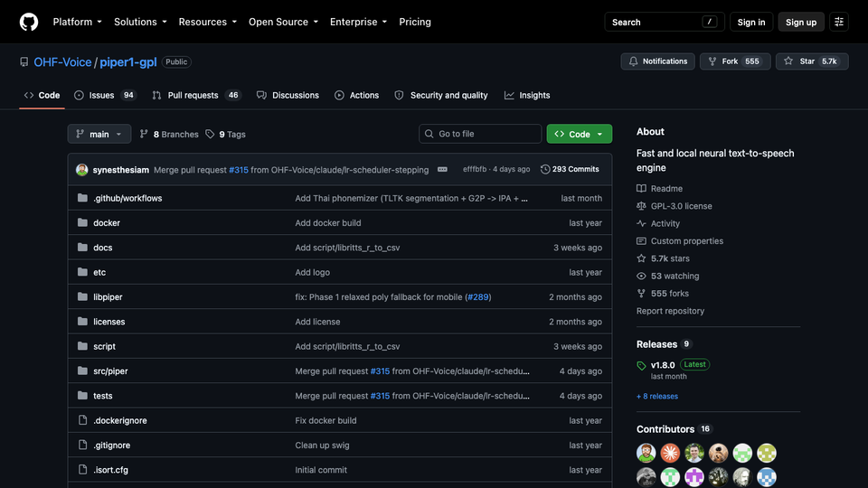
Task: View the 293 Commits history
Action: (x=570, y=169)
